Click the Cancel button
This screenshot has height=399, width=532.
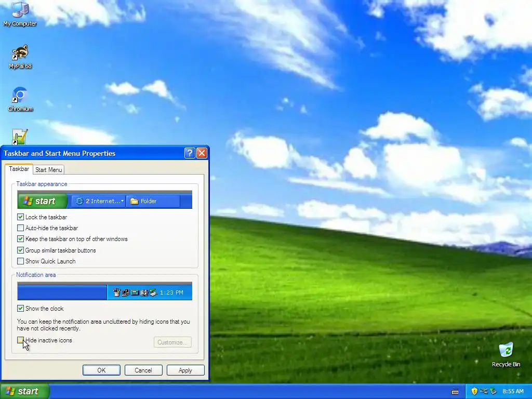143,370
